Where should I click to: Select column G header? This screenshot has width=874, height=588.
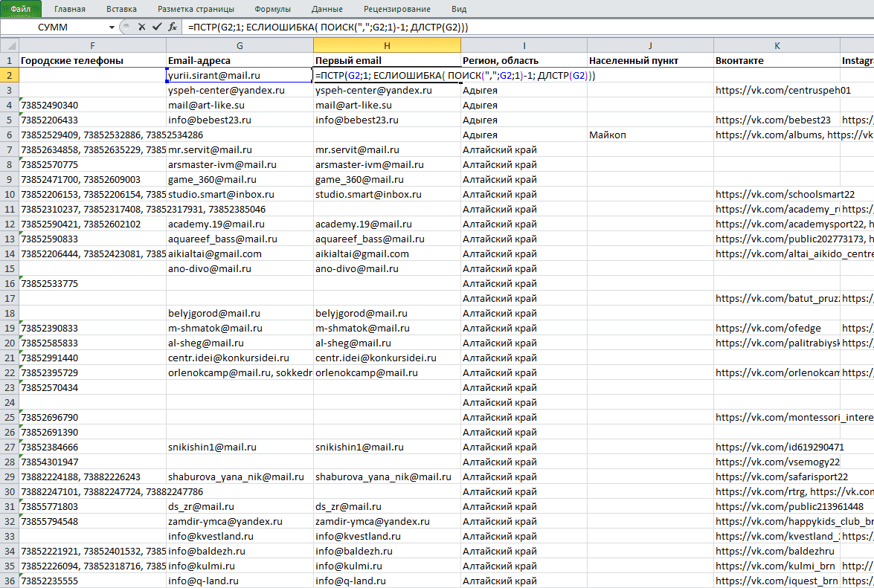pyautogui.click(x=240, y=45)
